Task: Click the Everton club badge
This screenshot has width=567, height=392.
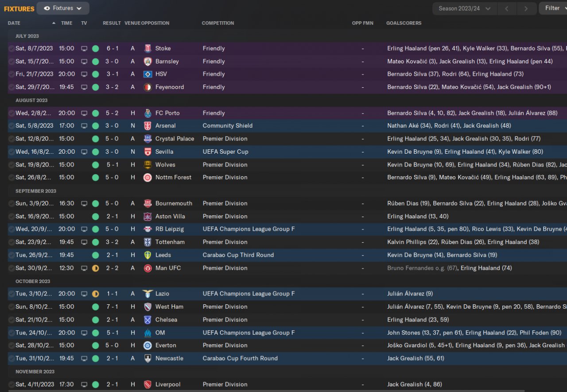Action: [148, 345]
